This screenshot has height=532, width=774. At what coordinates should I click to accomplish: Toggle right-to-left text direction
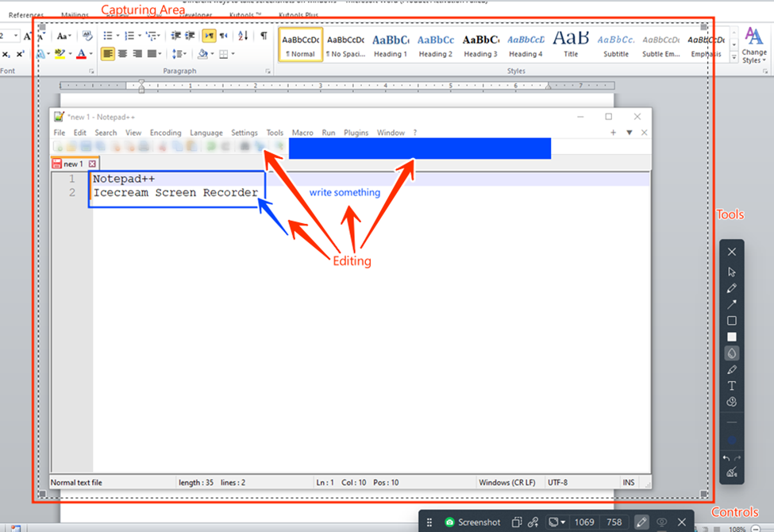(224, 36)
